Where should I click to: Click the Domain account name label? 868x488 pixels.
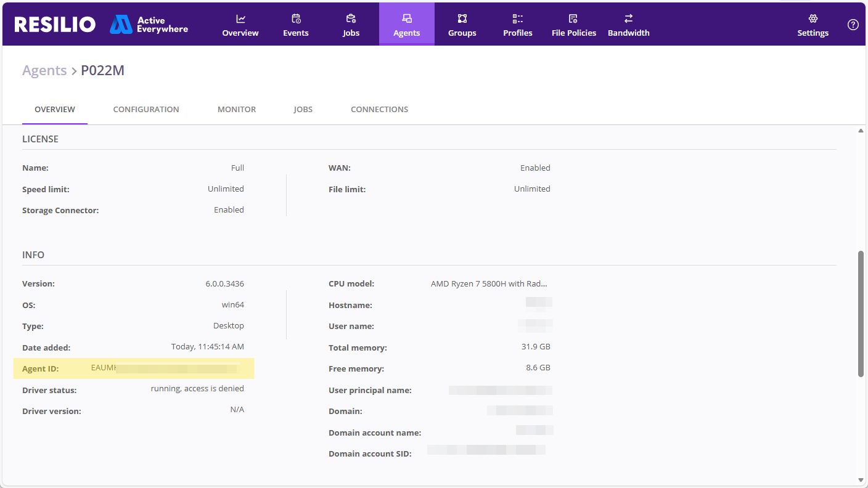pyautogui.click(x=375, y=433)
